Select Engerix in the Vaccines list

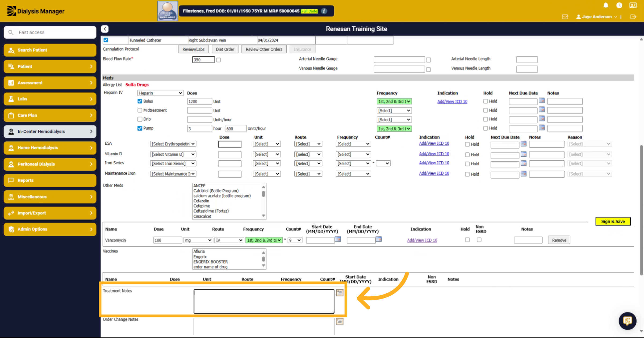point(200,257)
